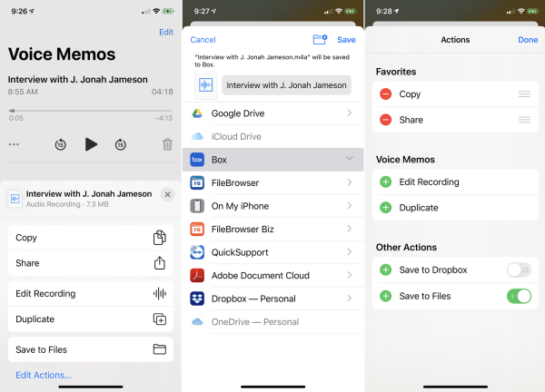
Task: Select the Google Drive icon
Action: point(197,113)
